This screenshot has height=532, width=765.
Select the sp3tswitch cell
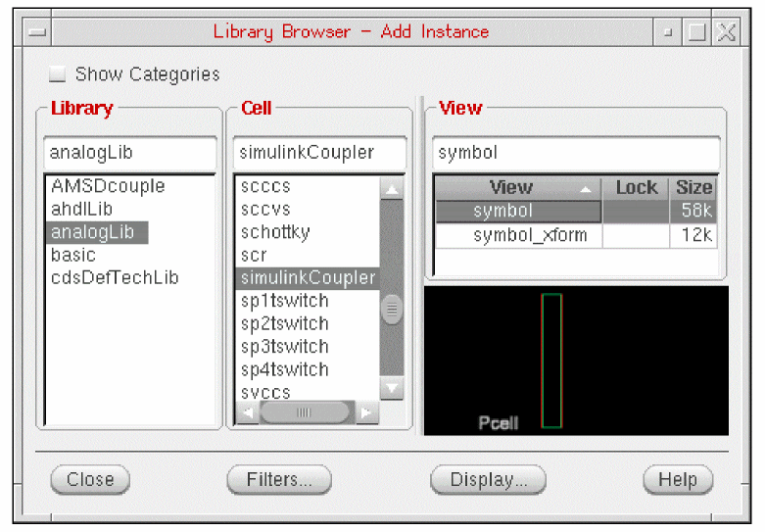tap(284, 347)
